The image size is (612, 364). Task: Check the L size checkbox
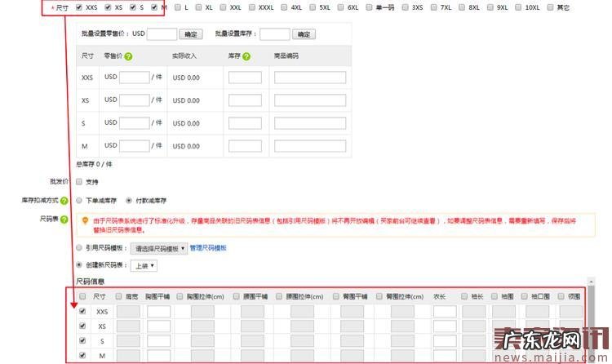[178, 7]
